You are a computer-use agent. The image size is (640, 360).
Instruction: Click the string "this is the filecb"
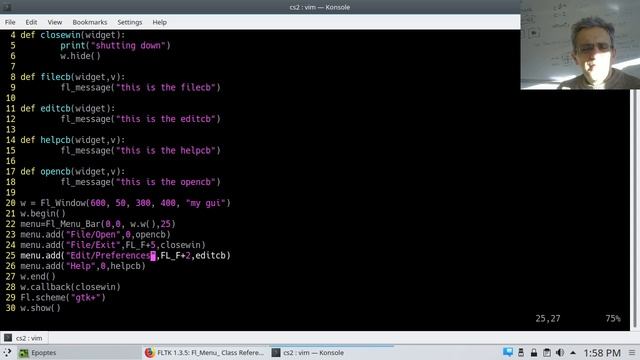point(166,87)
